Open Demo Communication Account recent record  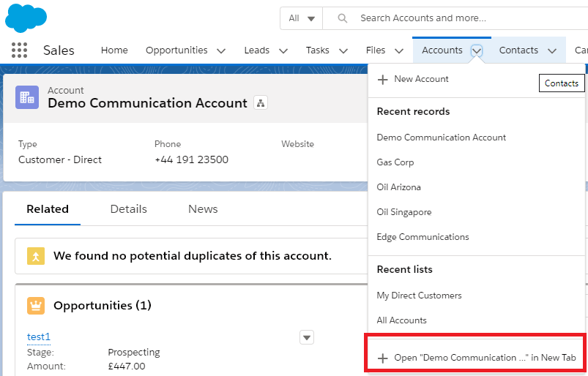point(476,138)
